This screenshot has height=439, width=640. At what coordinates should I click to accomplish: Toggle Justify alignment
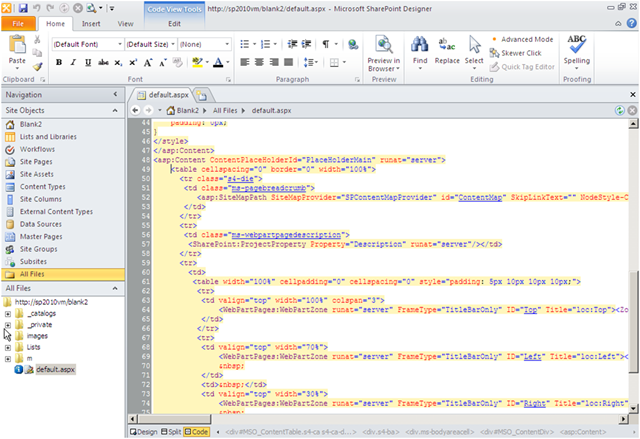pos(288,62)
